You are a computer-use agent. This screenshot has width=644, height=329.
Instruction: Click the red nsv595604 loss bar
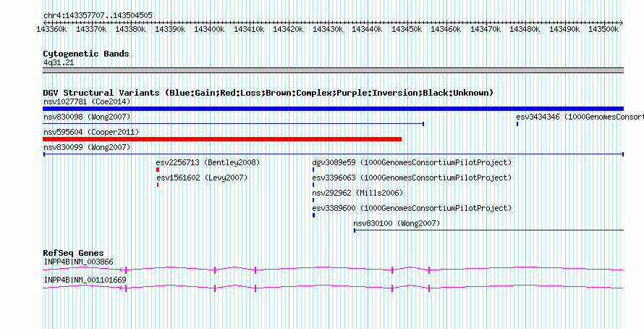click(x=222, y=139)
